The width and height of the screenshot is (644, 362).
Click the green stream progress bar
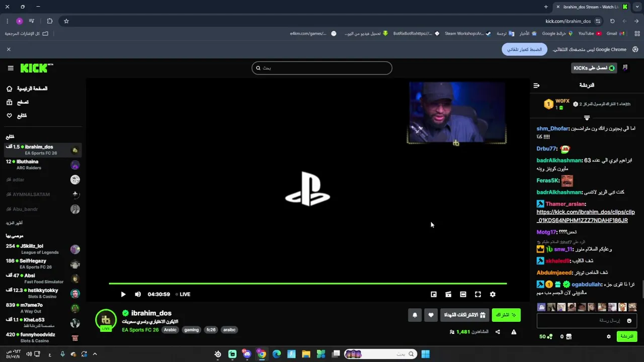point(308,284)
